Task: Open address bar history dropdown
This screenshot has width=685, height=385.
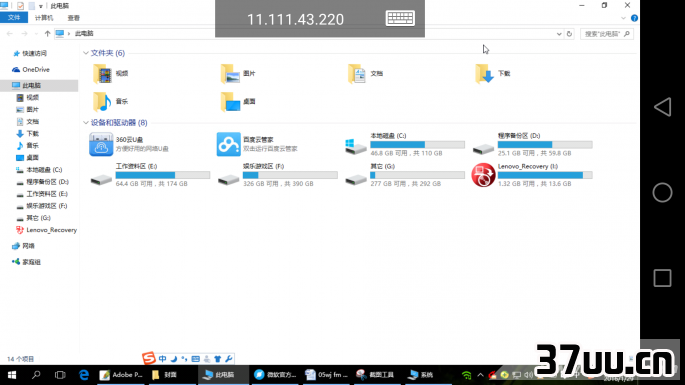Action: pos(559,34)
